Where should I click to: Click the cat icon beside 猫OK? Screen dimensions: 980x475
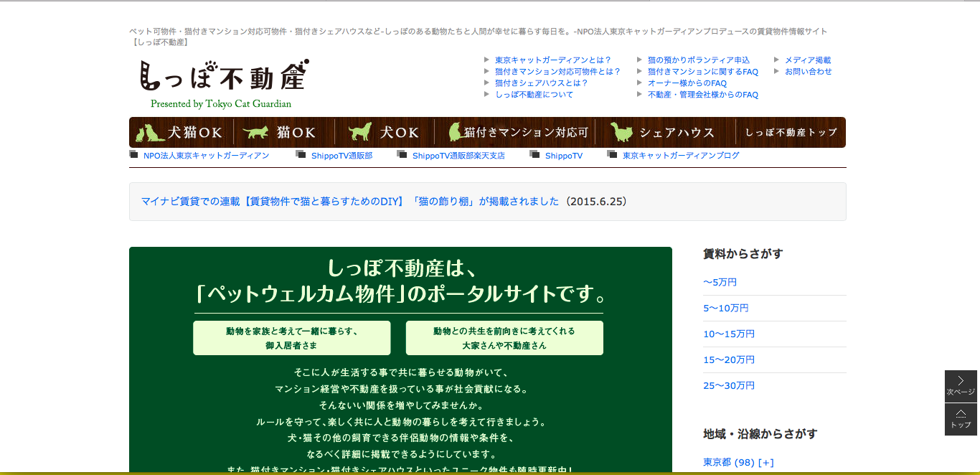[255, 133]
